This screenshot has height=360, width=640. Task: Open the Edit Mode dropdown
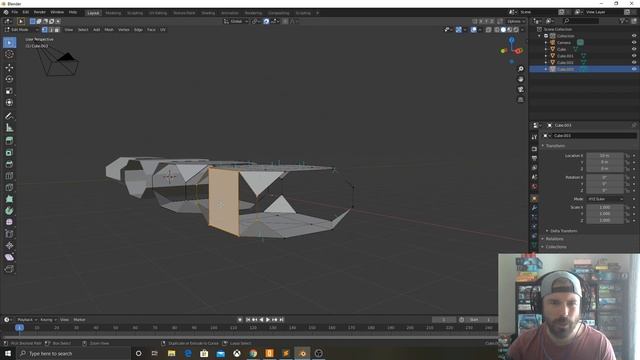(21, 30)
